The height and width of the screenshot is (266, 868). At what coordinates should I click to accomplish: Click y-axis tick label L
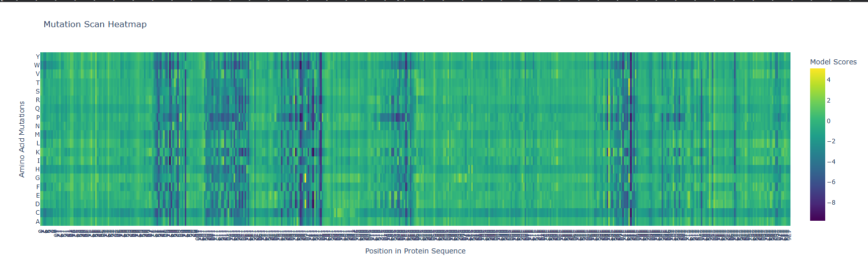[38, 143]
